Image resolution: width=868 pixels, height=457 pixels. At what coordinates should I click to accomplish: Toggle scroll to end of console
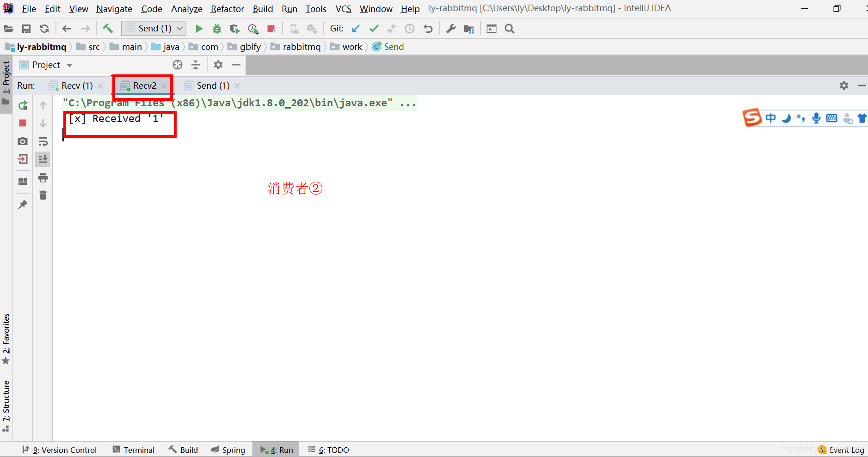click(43, 159)
